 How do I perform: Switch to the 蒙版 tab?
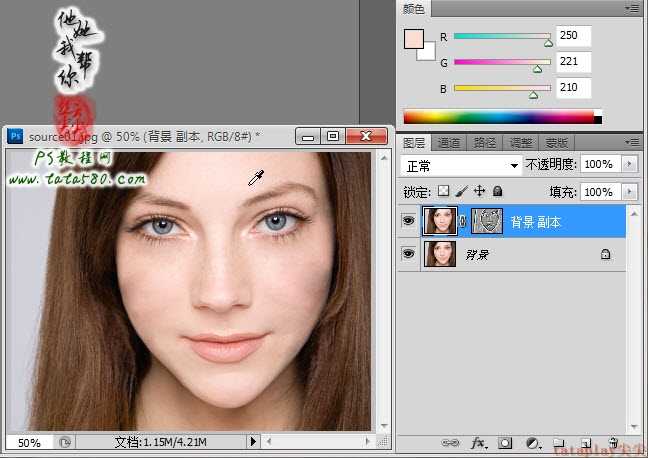click(x=557, y=143)
